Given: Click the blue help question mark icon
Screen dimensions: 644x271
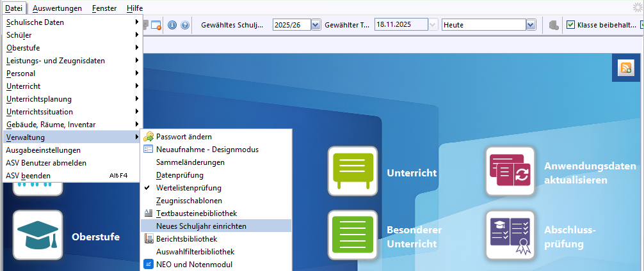Looking at the screenshot, I should (185, 25).
